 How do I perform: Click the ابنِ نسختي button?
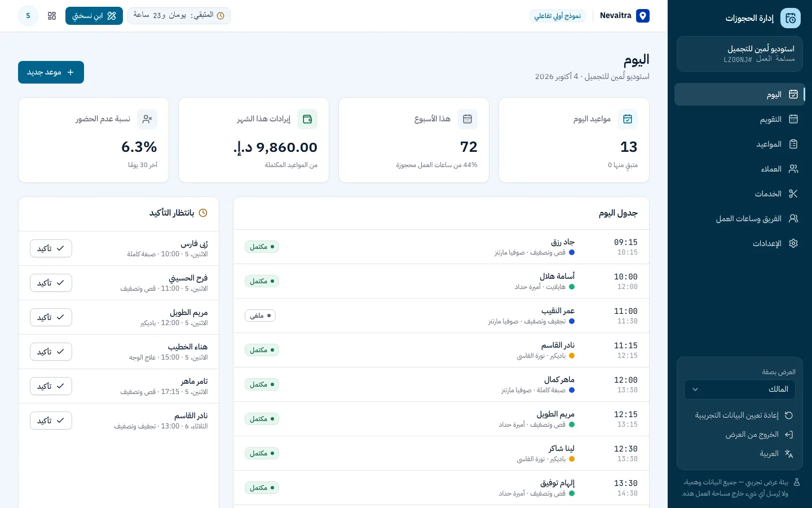94,16
